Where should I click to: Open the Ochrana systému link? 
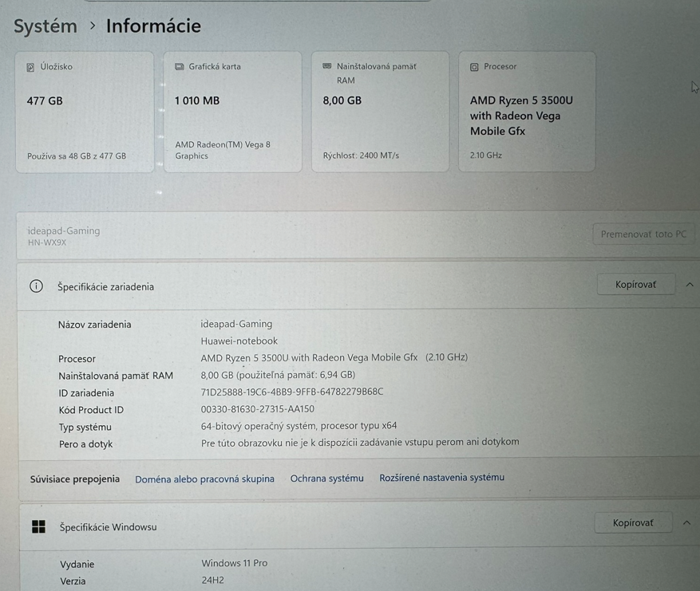click(x=326, y=479)
